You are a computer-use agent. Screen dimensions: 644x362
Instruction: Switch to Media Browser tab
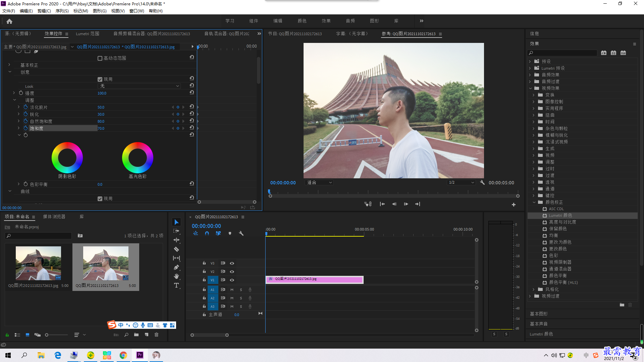click(54, 217)
